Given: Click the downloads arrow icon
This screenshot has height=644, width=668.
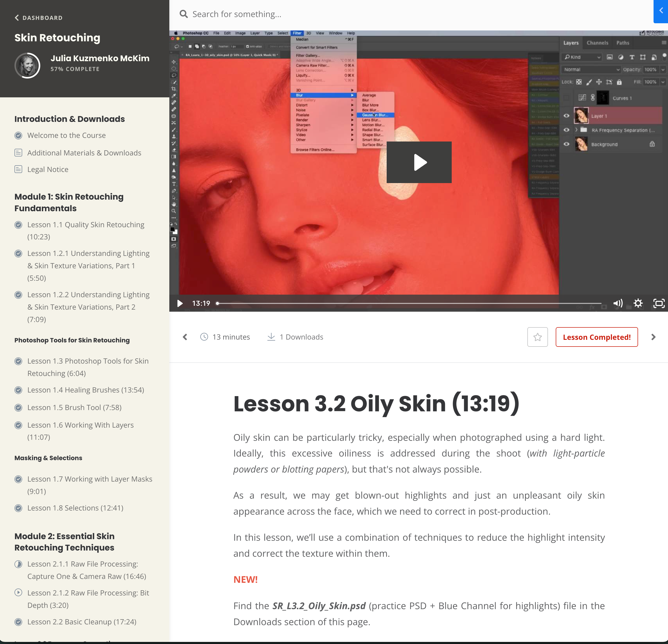Looking at the screenshot, I should [271, 337].
